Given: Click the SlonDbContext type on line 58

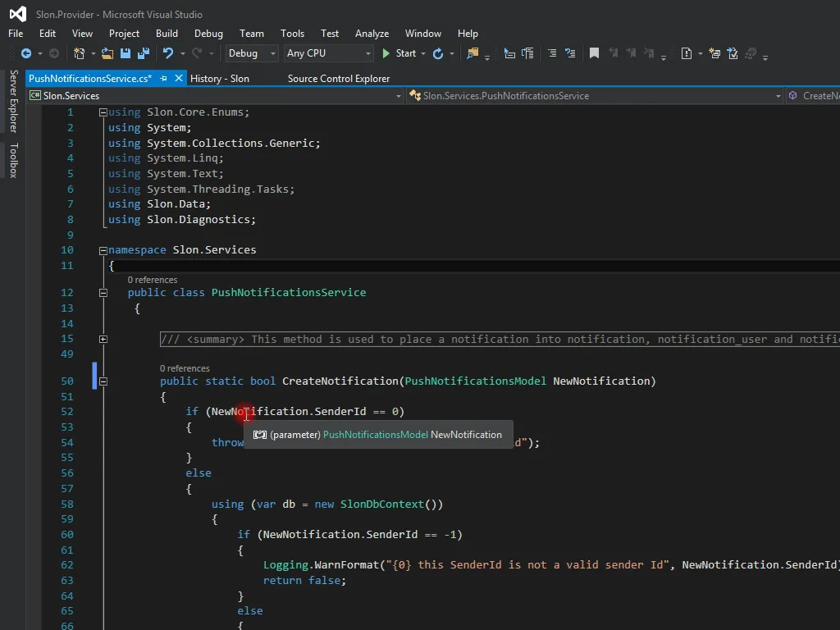Looking at the screenshot, I should click(x=382, y=504).
